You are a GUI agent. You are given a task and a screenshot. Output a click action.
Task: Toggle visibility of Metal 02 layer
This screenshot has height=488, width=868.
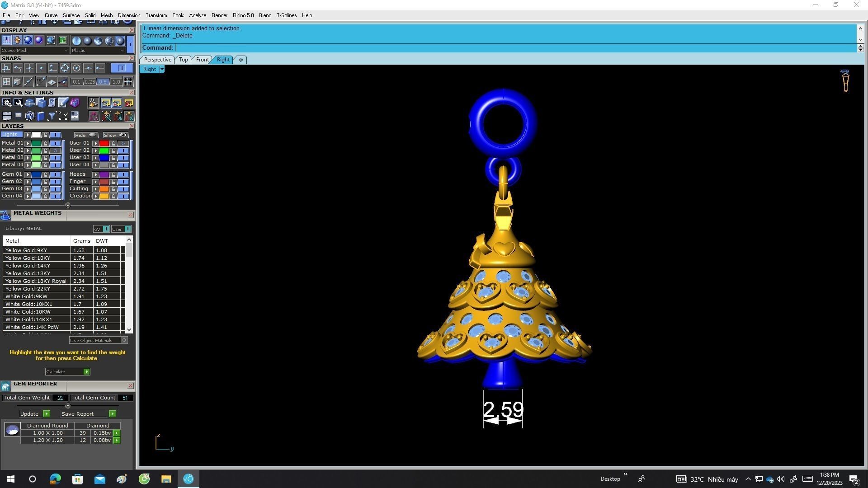56,150
